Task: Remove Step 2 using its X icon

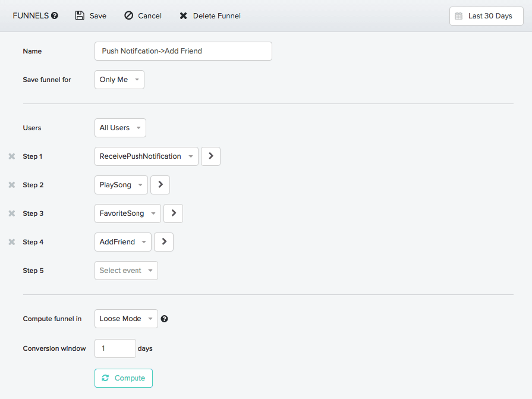Action: [11, 185]
